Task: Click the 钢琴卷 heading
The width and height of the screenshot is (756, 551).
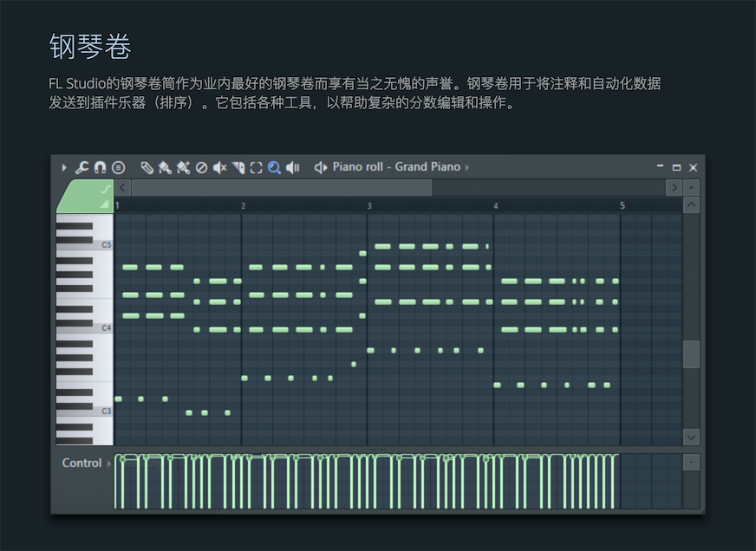Action: [x=90, y=47]
